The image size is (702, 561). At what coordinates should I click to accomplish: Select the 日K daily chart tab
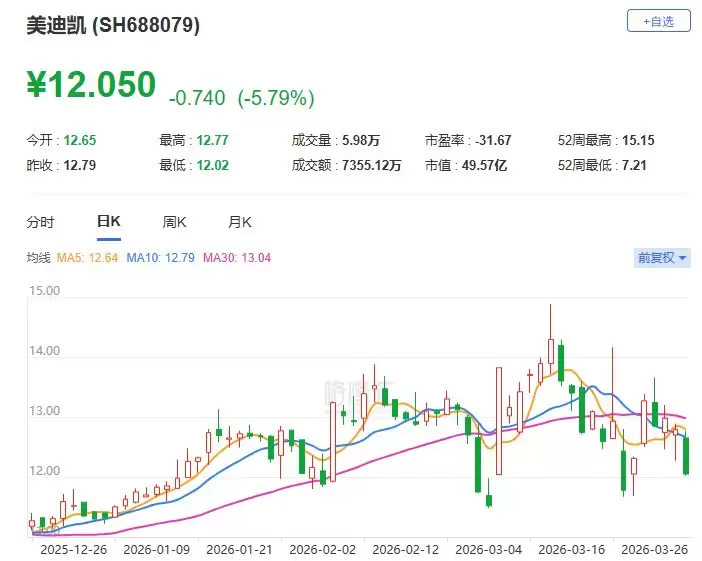coord(108,222)
